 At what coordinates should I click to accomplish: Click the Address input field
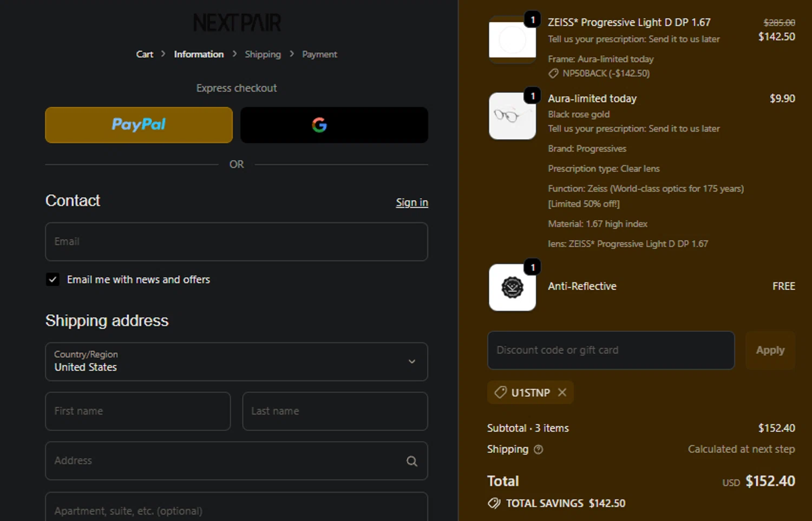[237, 461]
